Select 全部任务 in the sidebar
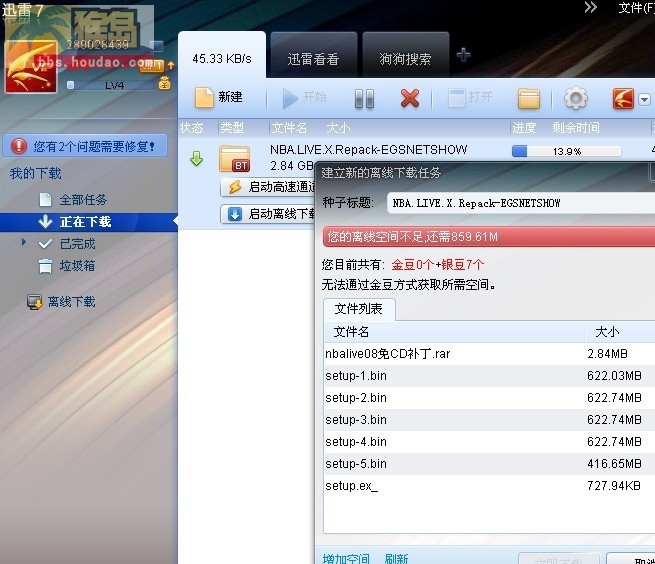 [x=83, y=200]
